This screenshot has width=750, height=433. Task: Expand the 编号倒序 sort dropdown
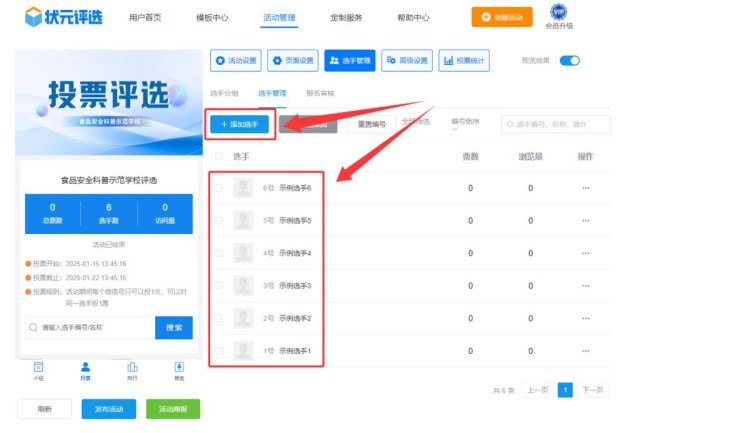[x=466, y=122]
